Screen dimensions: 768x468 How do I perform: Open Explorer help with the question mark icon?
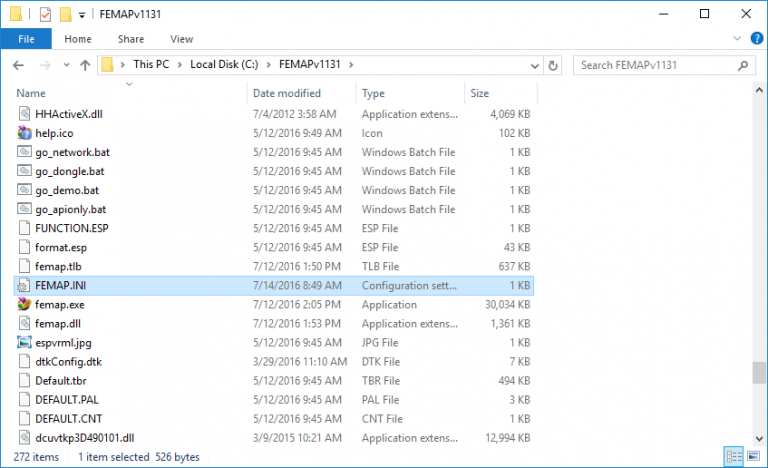756,39
